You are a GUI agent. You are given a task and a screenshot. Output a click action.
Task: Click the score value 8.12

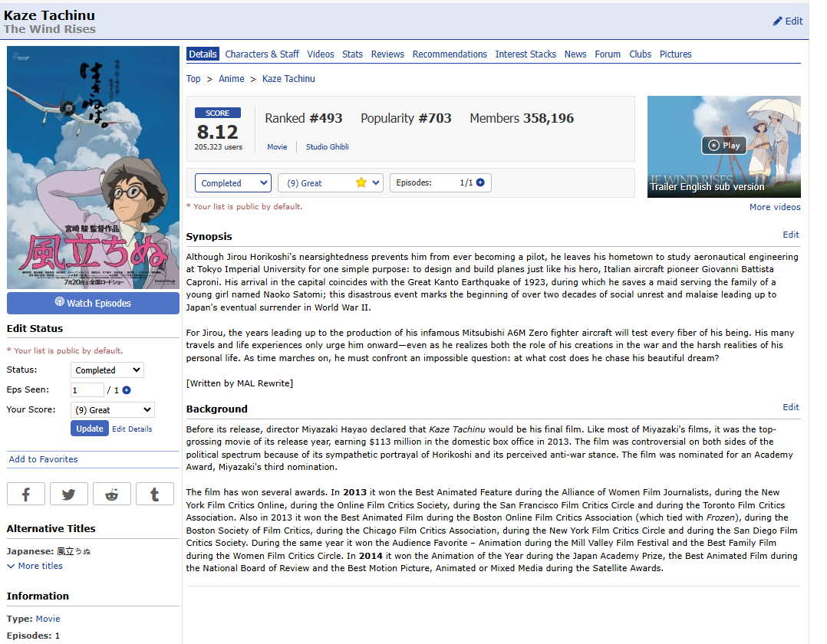click(x=217, y=132)
